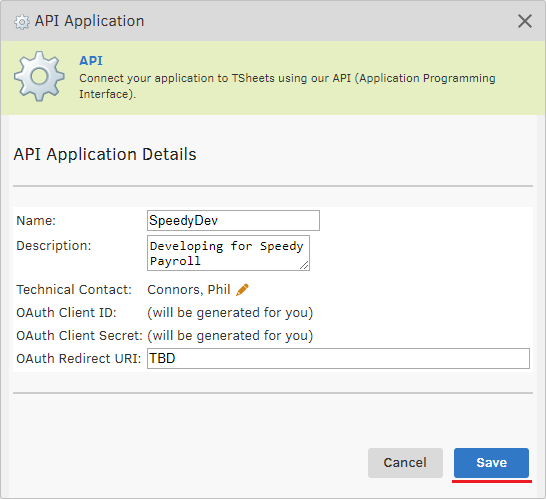This screenshot has width=546, height=499.
Task: Click the OAuth Redirect URI: label
Action: [x=79, y=359]
